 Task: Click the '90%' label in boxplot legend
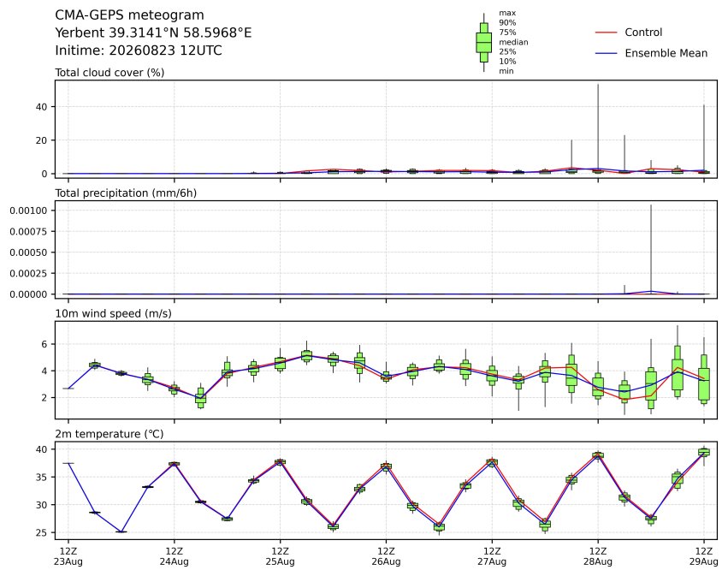coord(507,22)
